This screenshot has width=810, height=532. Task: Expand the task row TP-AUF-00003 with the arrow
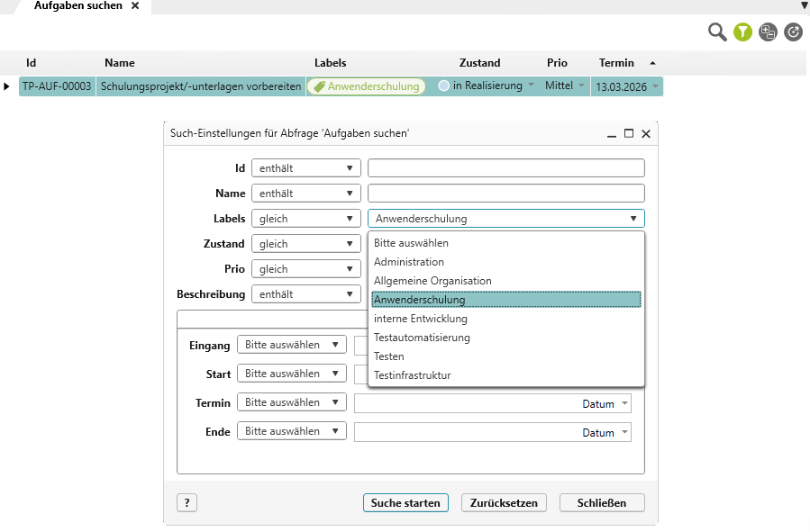7,86
